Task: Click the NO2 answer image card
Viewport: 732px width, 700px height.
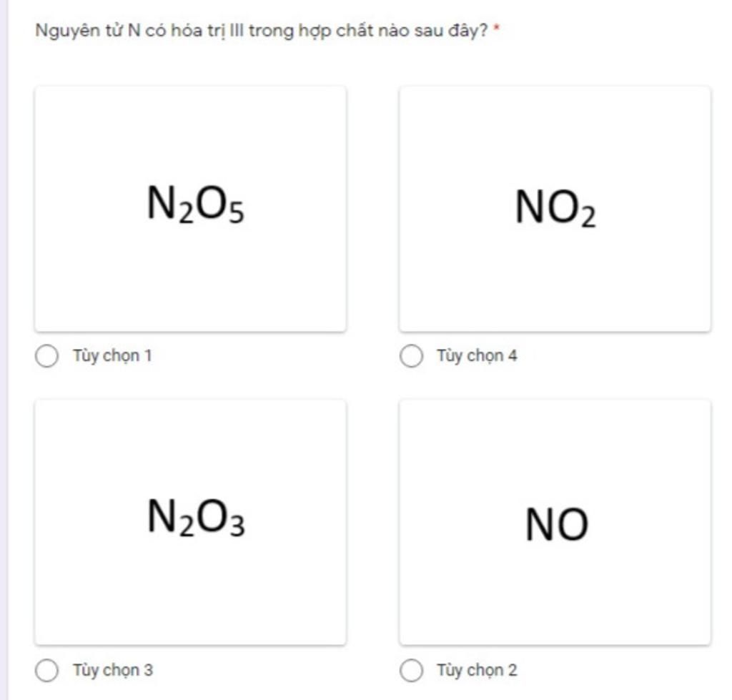Action: coord(555,209)
